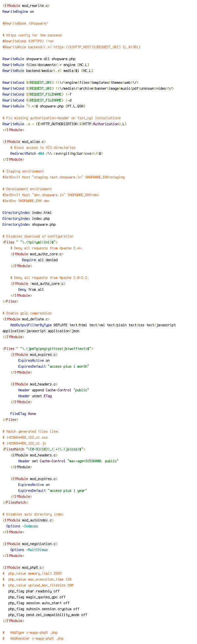Click the 'php_flag magic_quotes_gpc off' line

(37, 597)
